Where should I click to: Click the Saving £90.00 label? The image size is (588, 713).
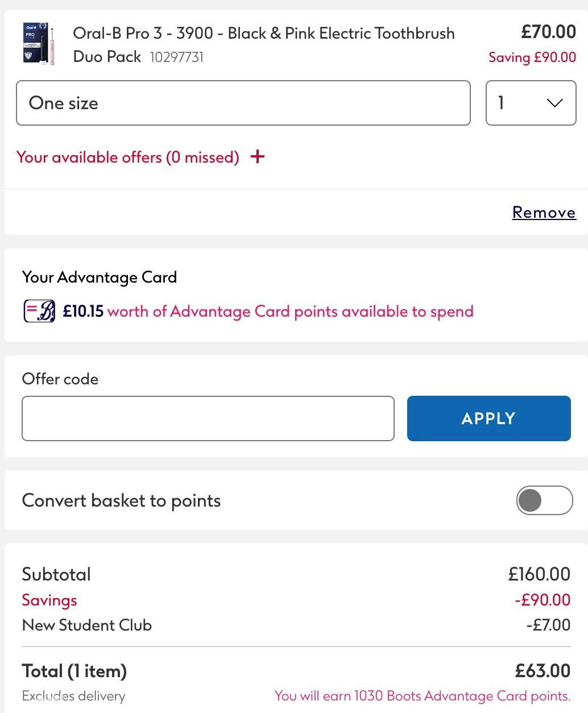(x=532, y=57)
